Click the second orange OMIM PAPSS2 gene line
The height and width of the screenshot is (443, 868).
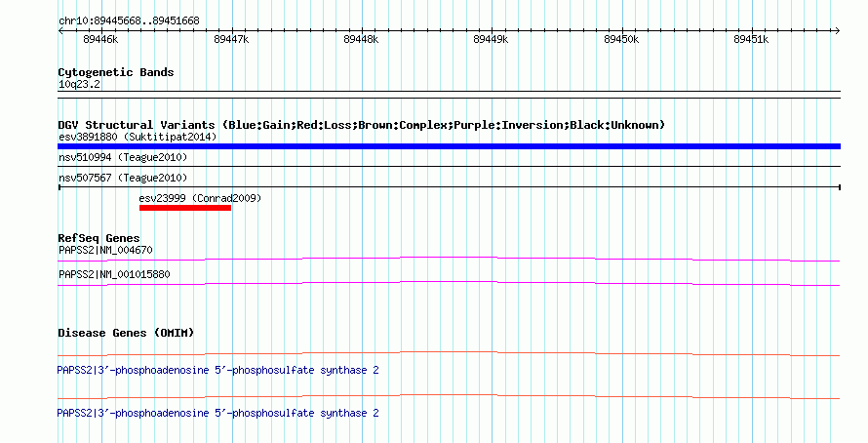click(449, 396)
